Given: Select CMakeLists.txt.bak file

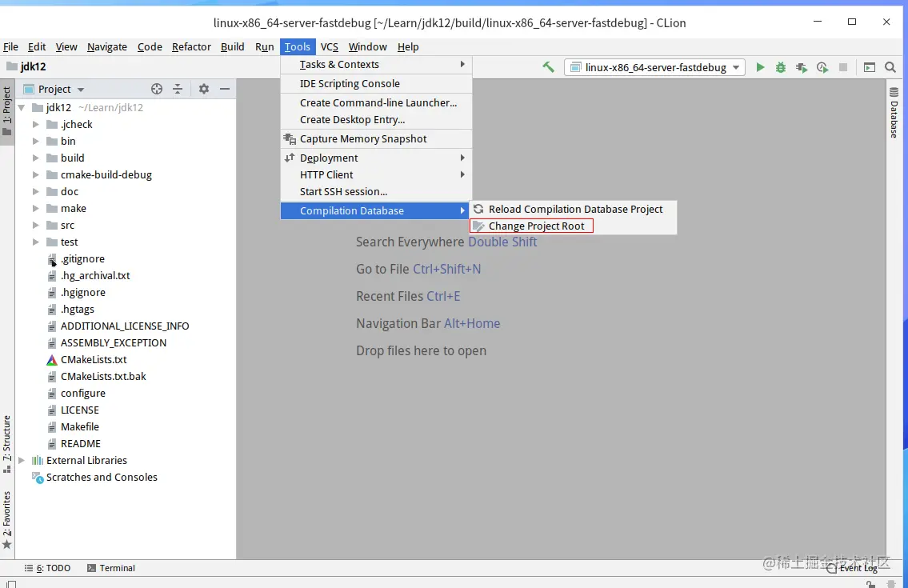Looking at the screenshot, I should click(x=103, y=377).
